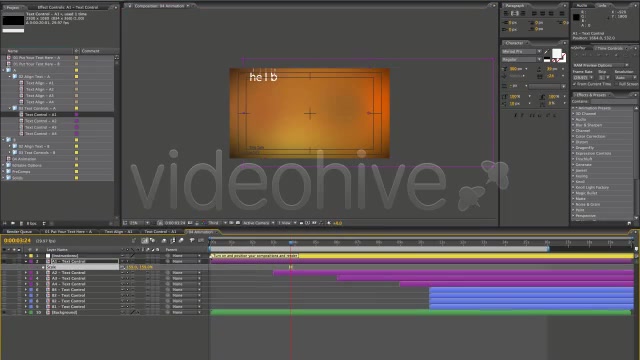Switch to the Render Queue tab
640x360 pixels.
(x=19, y=231)
